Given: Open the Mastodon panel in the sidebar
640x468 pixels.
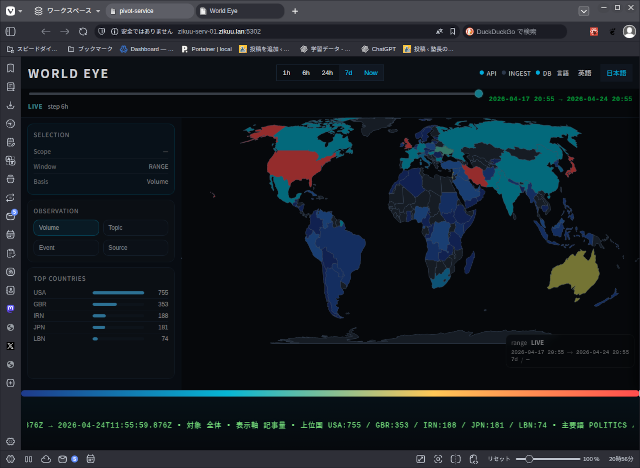Looking at the screenshot, I should 10,309.
